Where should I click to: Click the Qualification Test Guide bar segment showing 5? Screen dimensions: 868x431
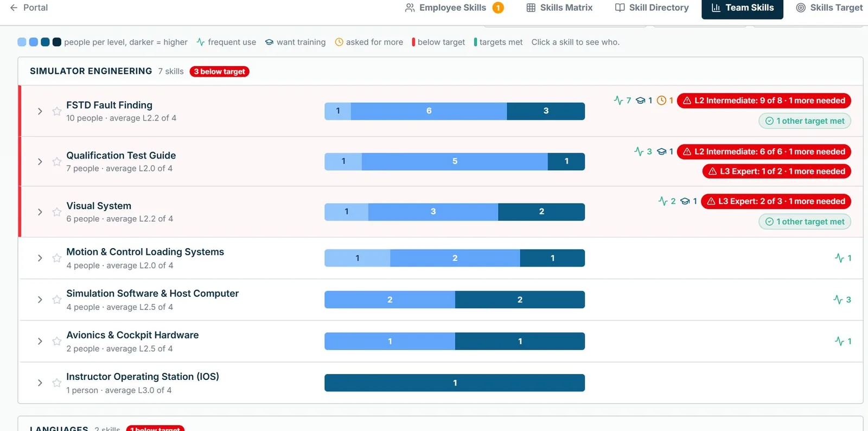click(x=455, y=162)
